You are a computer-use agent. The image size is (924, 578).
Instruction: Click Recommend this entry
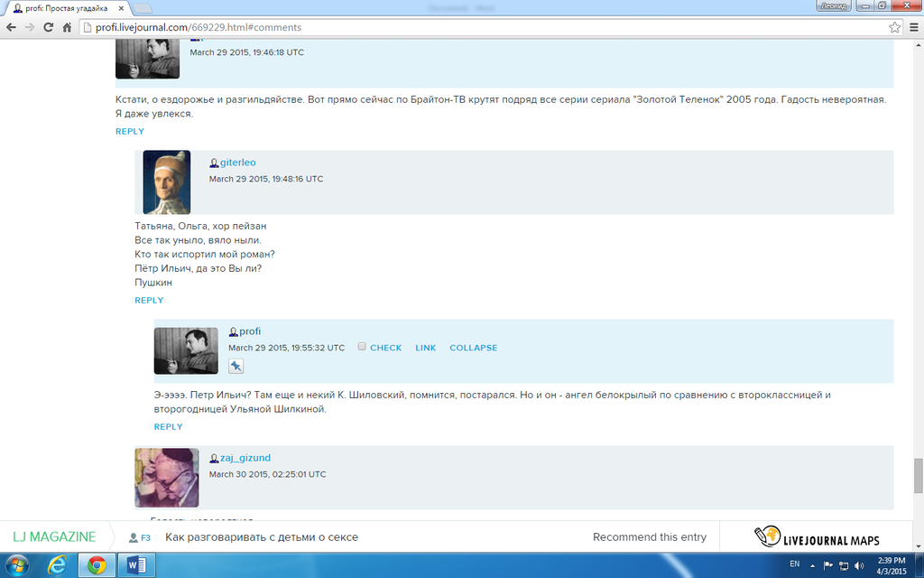pos(650,537)
